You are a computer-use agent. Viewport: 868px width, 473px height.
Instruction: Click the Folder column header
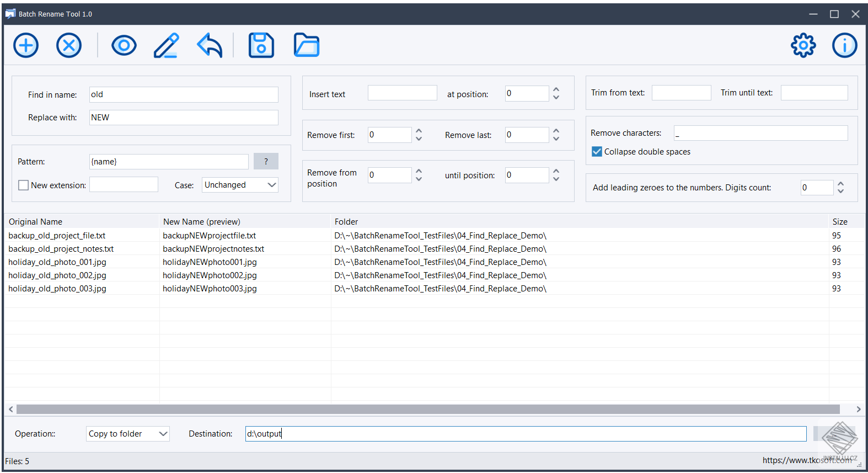pos(580,221)
